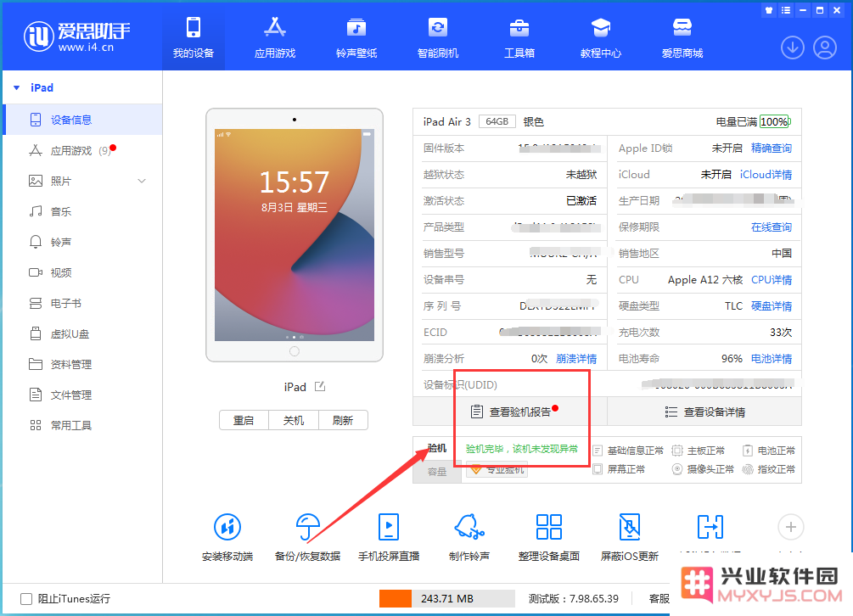Open the 工具箱 tab
The image size is (853, 616).
(x=519, y=37)
